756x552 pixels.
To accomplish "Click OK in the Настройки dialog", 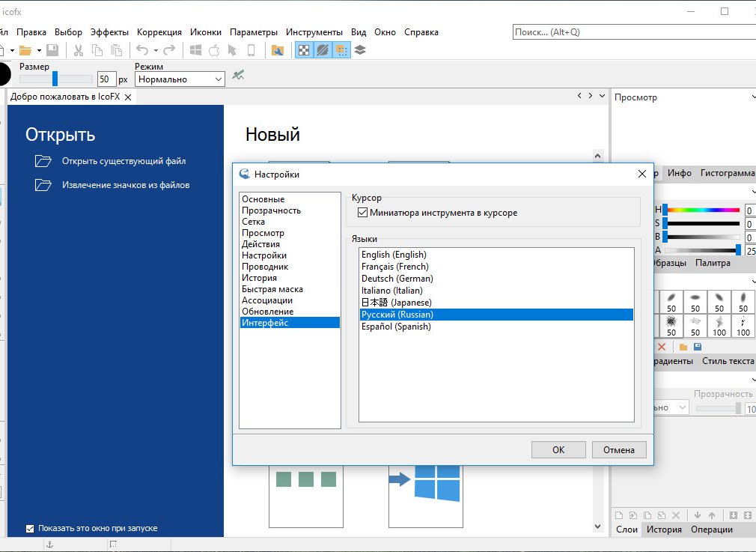I will (x=558, y=449).
